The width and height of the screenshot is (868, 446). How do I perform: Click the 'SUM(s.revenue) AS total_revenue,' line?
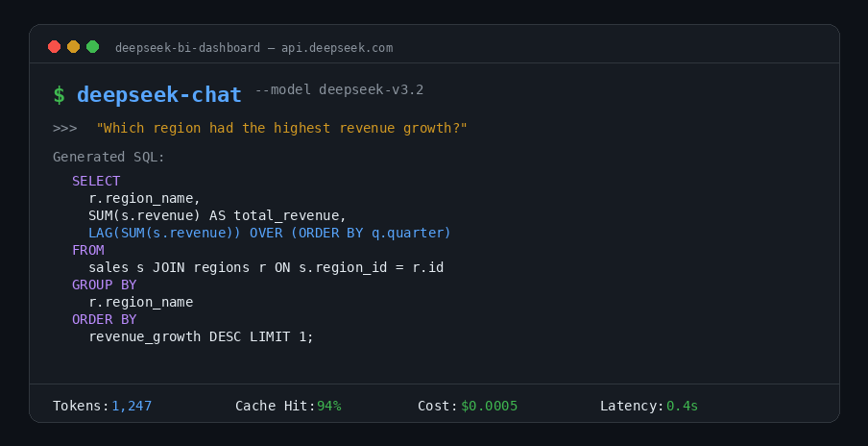click(x=218, y=216)
